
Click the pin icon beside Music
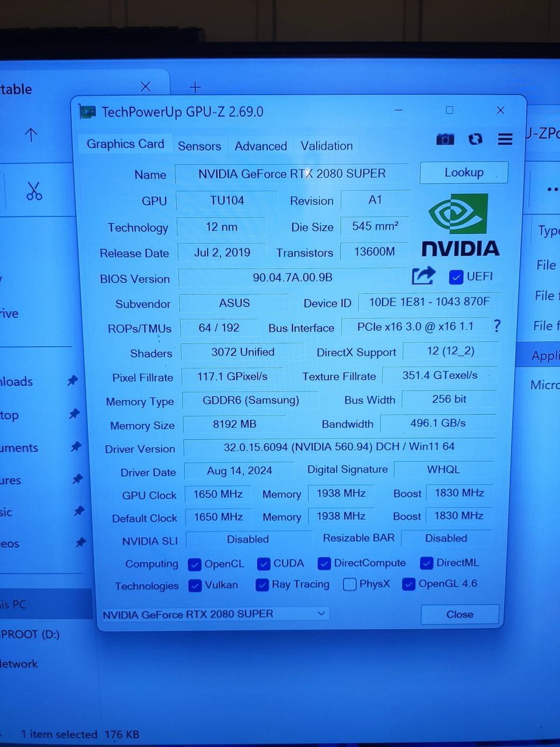click(x=80, y=511)
